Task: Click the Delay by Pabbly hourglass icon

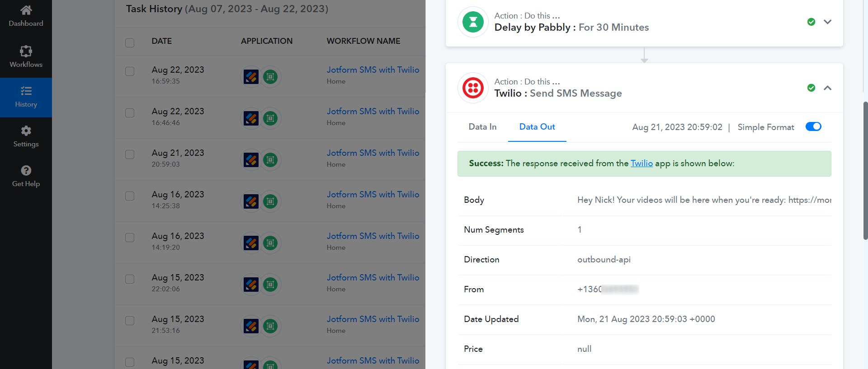Action: coord(473,22)
